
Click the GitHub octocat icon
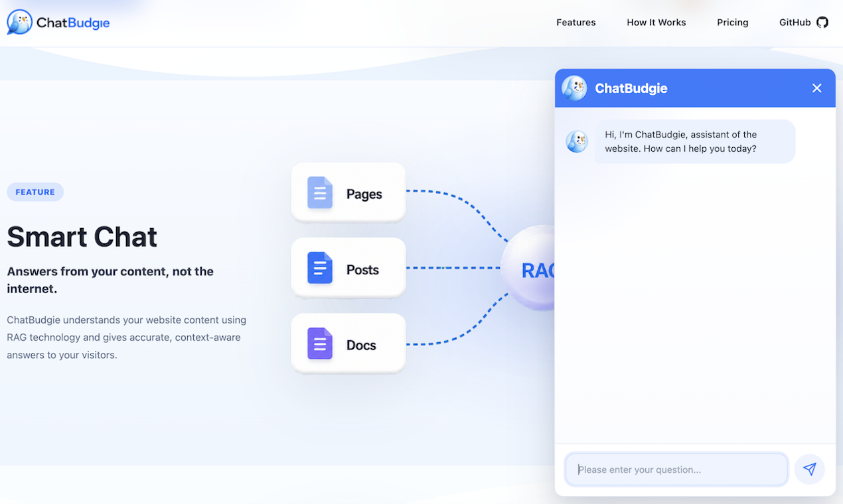[822, 23]
